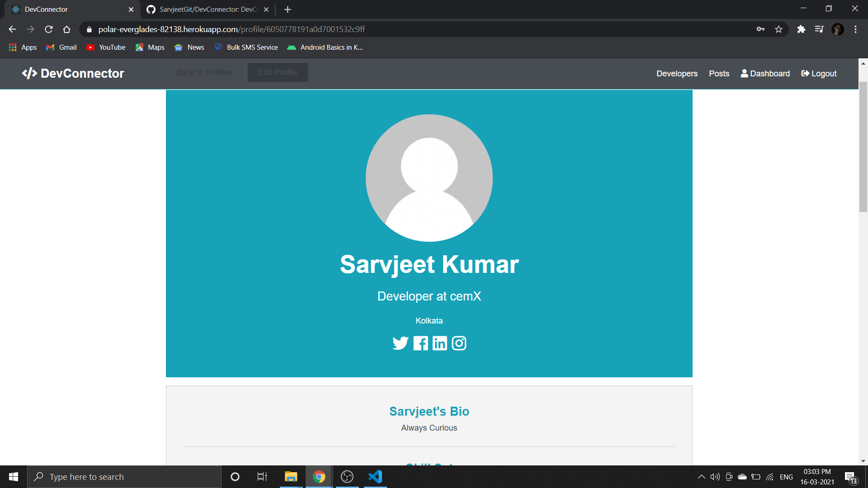
Task: Click the DevConnector logo icon
Action: click(28, 73)
